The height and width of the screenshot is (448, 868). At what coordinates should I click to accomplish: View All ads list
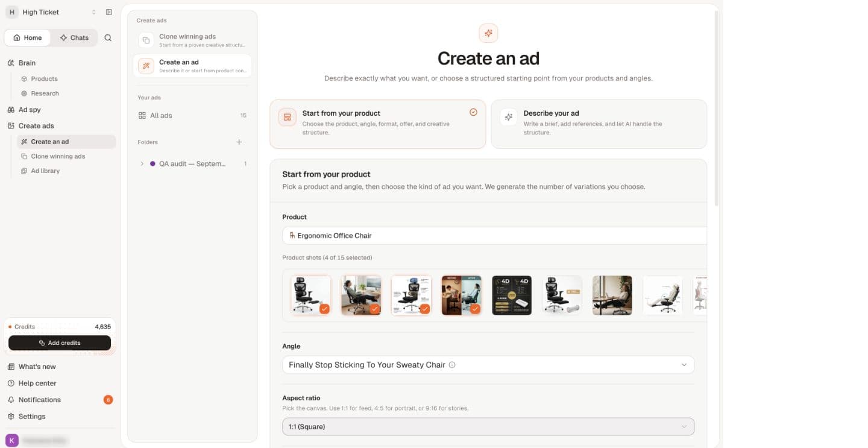[192, 115]
